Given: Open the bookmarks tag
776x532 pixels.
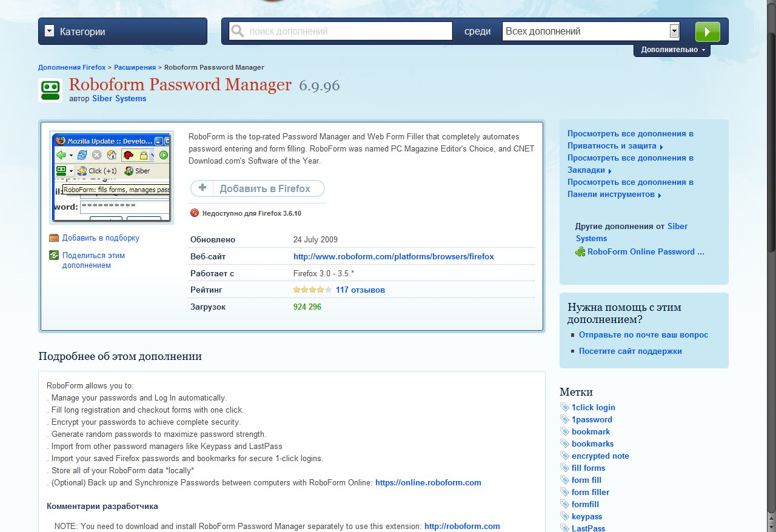Looking at the screenshot, I should (592, 444).
